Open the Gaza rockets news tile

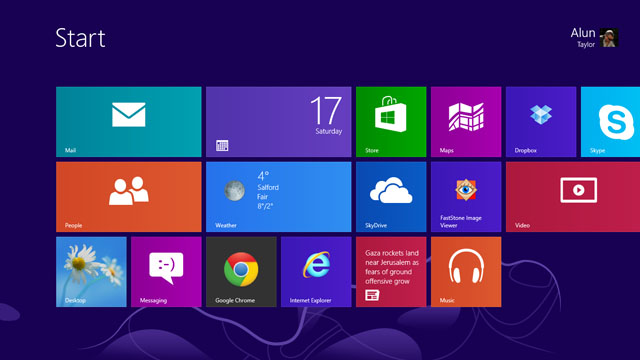tap(391, 272)
